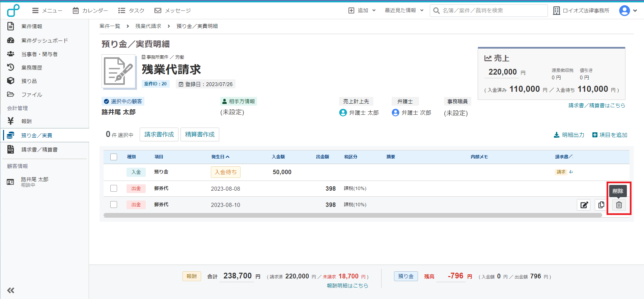Click the 2023-08-08 date cell
This screenshot has width=644, height=299.
click(225, 189)
